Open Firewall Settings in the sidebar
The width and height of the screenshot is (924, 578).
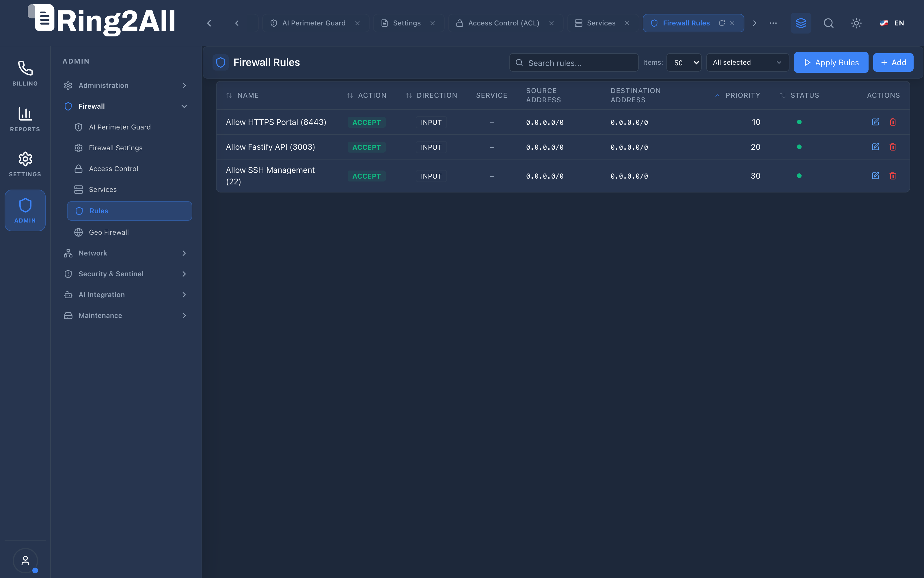click(130, 148)
